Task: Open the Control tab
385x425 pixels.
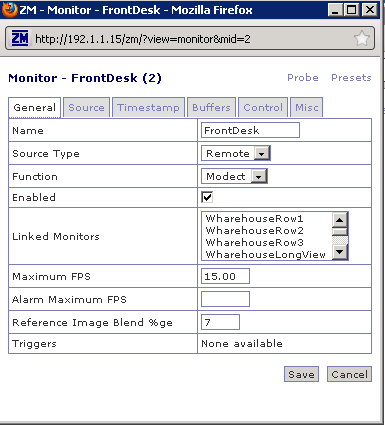Action: pyautogui.click(x=263, y=108)
